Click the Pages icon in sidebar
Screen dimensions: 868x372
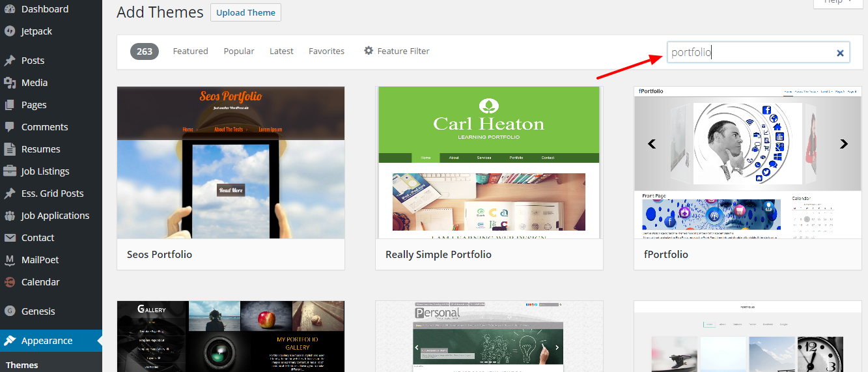[x=10, y=105]
